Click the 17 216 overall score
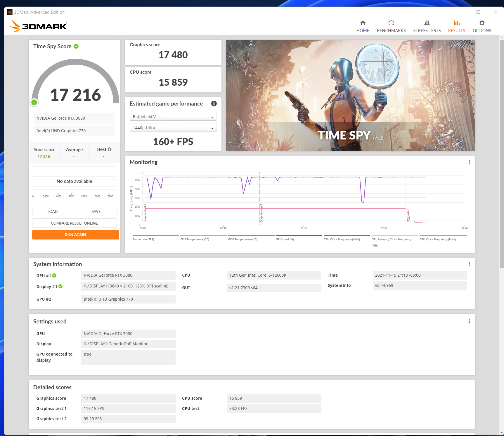This screenshot has width=504, height=436. tap(75, 95)
